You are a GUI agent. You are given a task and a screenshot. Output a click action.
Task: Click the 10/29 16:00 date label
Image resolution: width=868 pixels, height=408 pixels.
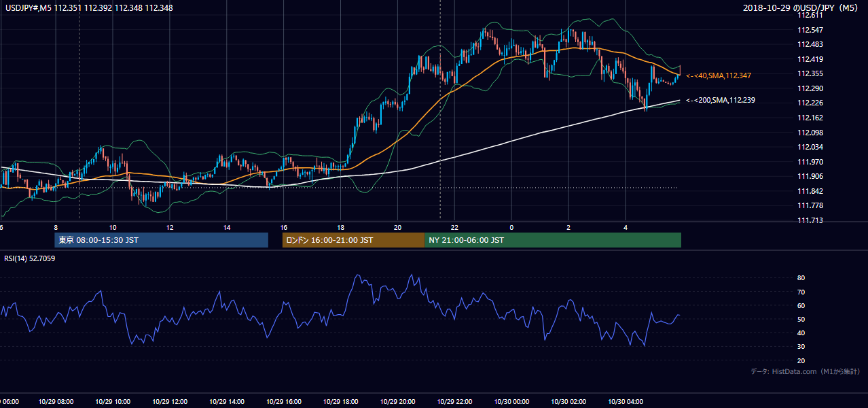point(284,402)
